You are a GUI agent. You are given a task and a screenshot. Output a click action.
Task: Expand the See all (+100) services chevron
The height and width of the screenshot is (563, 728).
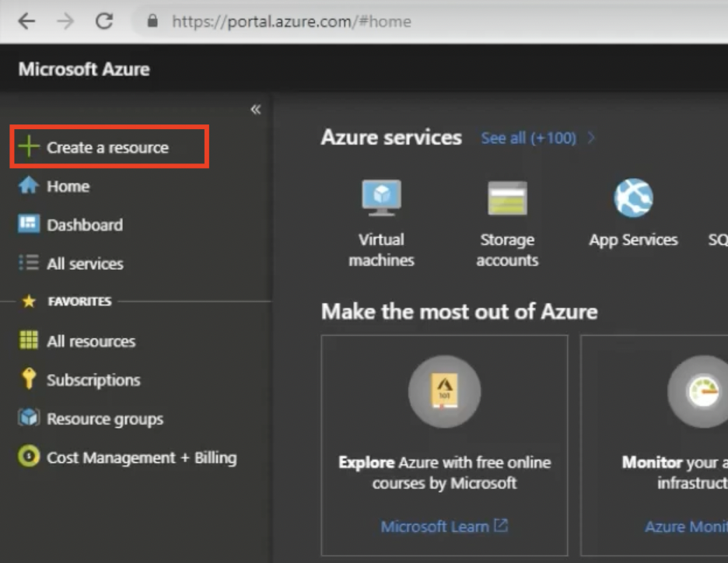(591, 138)
